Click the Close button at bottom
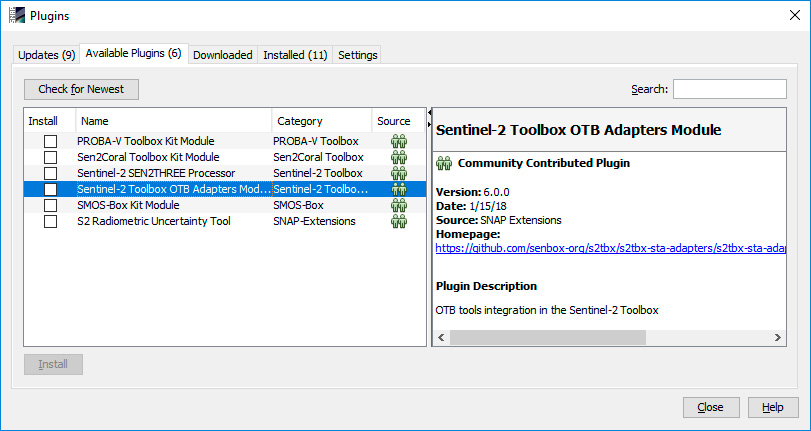Image resolution: width=811 pixels, height=431 pixels. pyautogui.click(x=711, y=407)
